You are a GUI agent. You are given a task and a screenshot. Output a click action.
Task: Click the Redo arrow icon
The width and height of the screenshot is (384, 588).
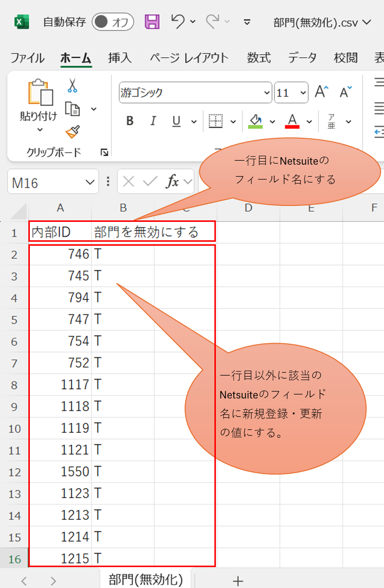pos(212,21)
